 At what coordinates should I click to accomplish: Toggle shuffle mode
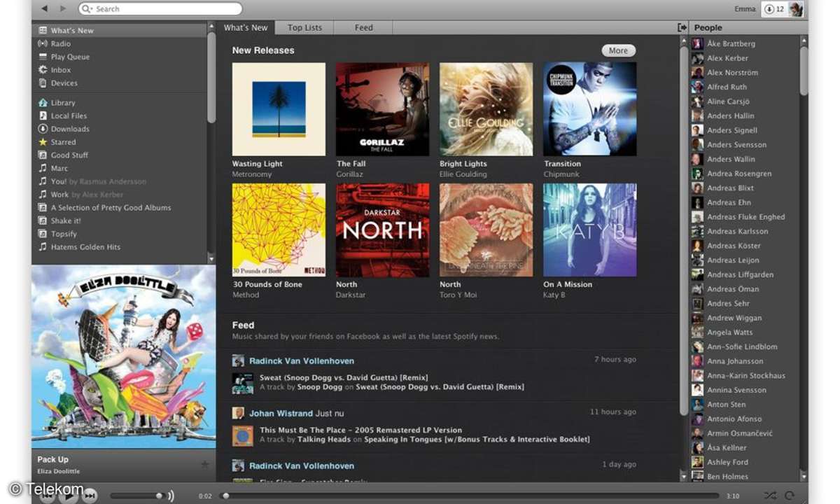tap(770, 496)
